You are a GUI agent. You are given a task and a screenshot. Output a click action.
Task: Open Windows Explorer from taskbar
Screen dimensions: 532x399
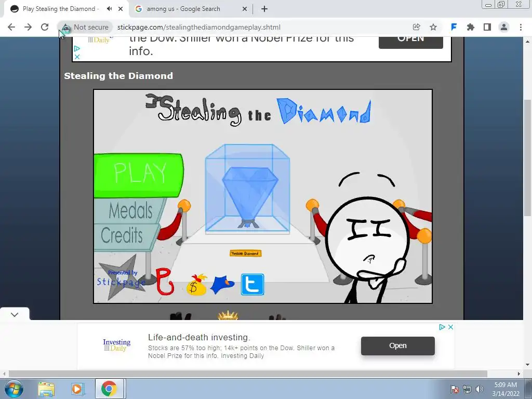[x=46, y=389]
